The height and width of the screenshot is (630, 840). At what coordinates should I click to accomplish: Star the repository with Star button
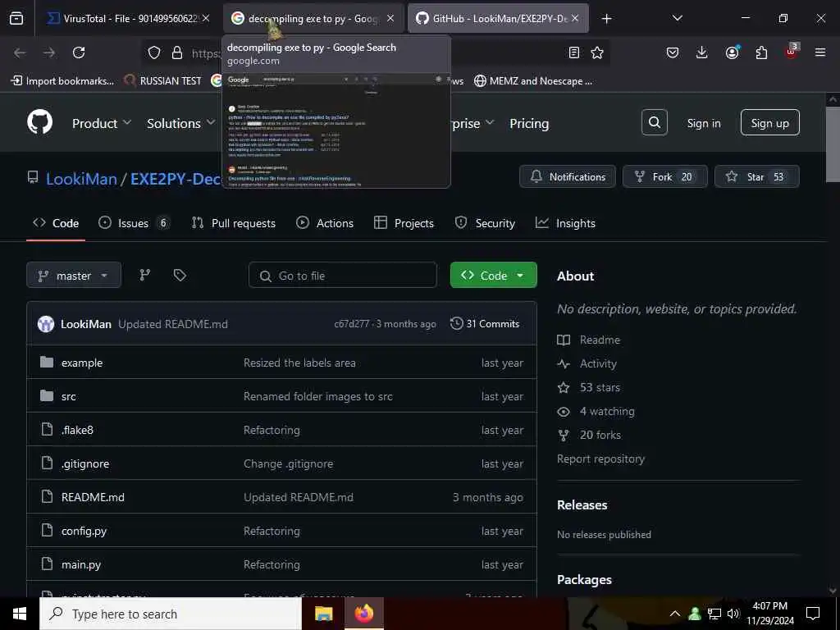click(x=757, y=177)
